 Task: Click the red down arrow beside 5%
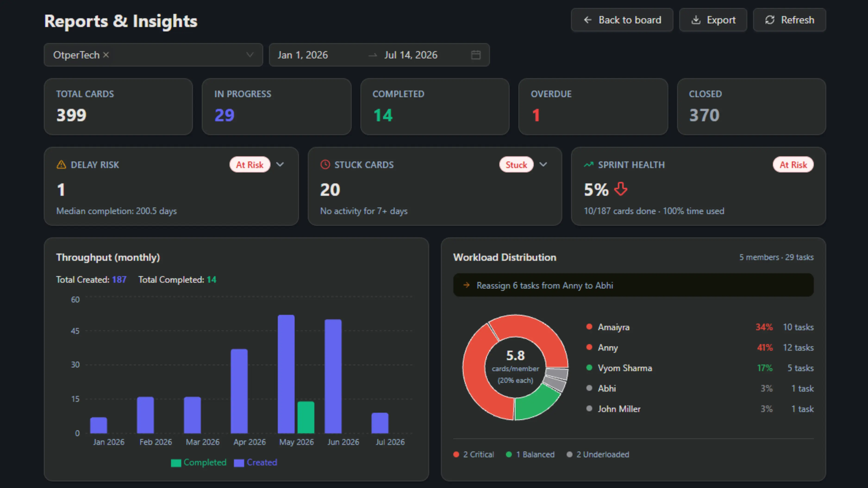tap(621, 189)
